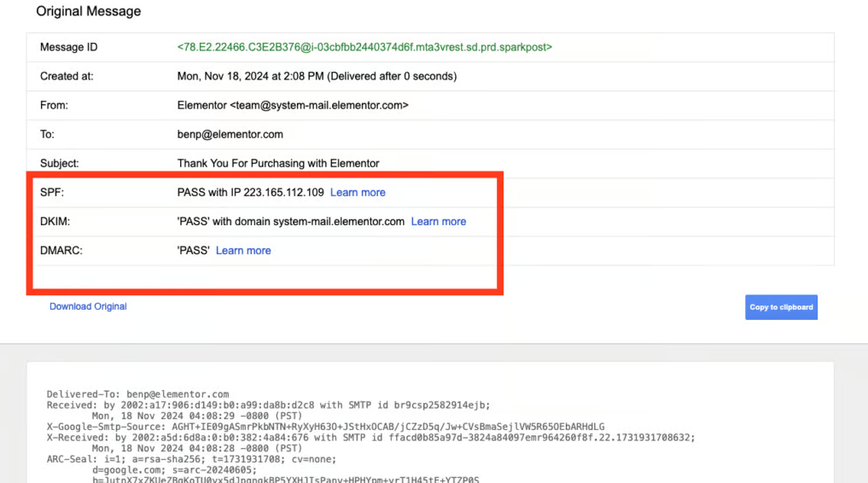The image size is (868, 483).
Task: Select the Created at date text
Action: tap(317, 76)
